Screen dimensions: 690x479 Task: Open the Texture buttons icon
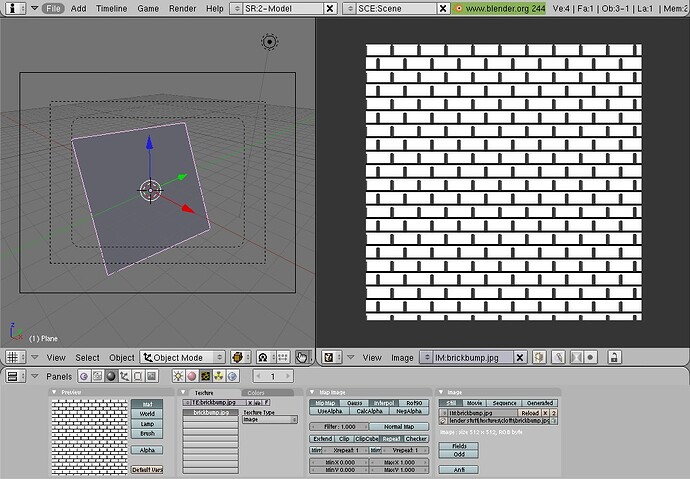pos(206,376)
